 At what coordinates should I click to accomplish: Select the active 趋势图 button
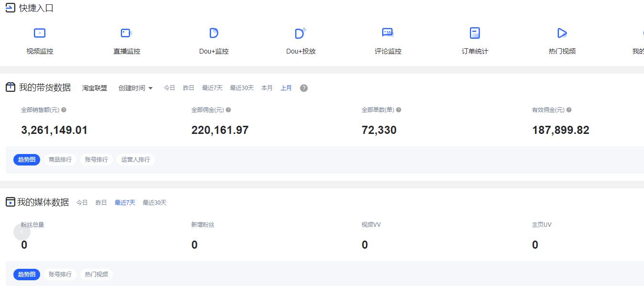pos(26,159)
